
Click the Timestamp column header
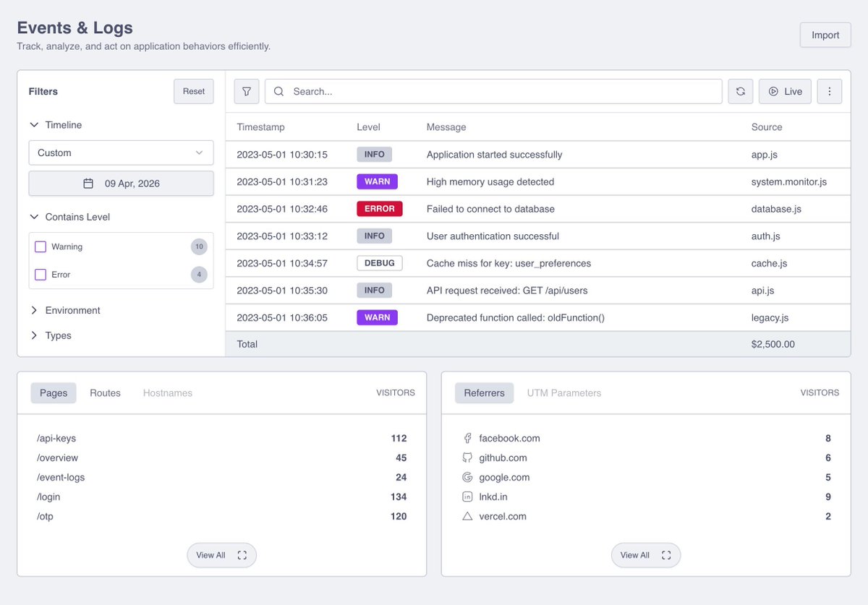click(x=260, y=127)
